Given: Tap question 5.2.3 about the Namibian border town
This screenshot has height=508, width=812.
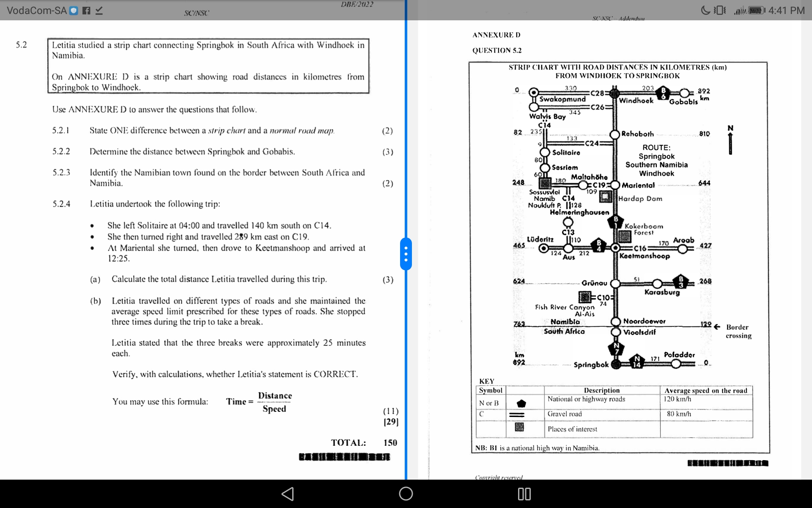Looking at the screenshot, I should click(227, 178).
